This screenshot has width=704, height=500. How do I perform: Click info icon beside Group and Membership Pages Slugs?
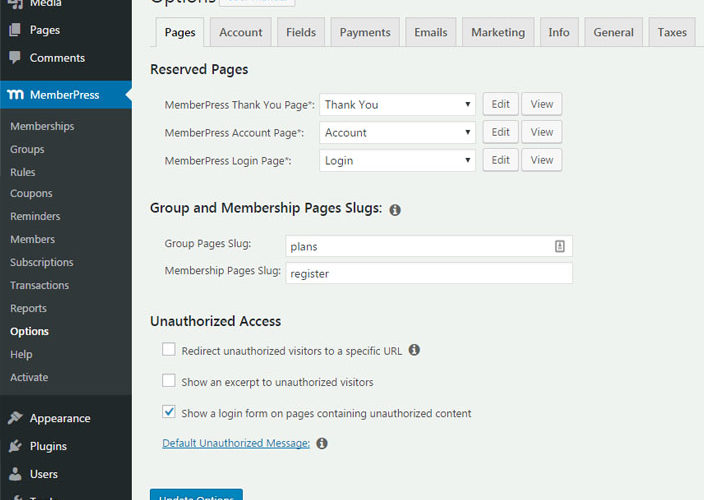(395, 210)
